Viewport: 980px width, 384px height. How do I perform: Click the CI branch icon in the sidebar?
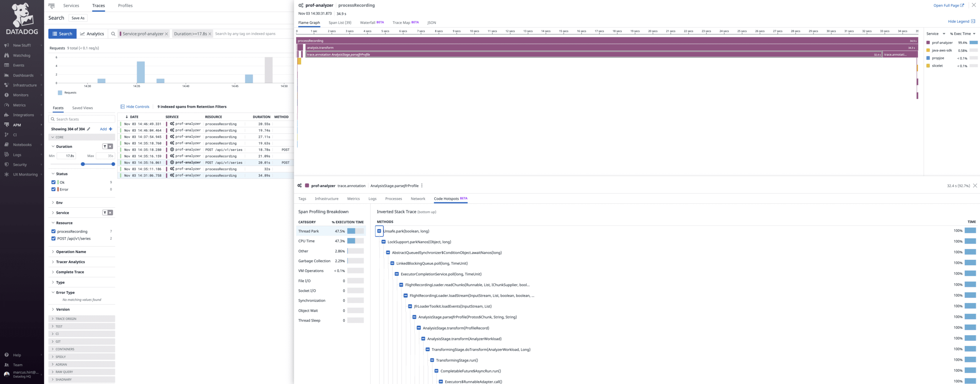(7, 135)
